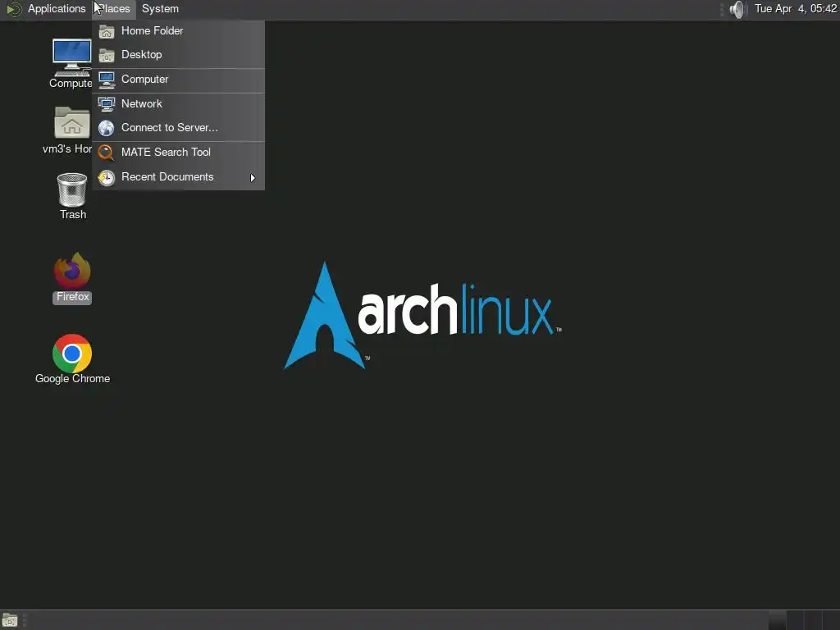
Task: Select Home Folder from Places menu
Action: 178,31
